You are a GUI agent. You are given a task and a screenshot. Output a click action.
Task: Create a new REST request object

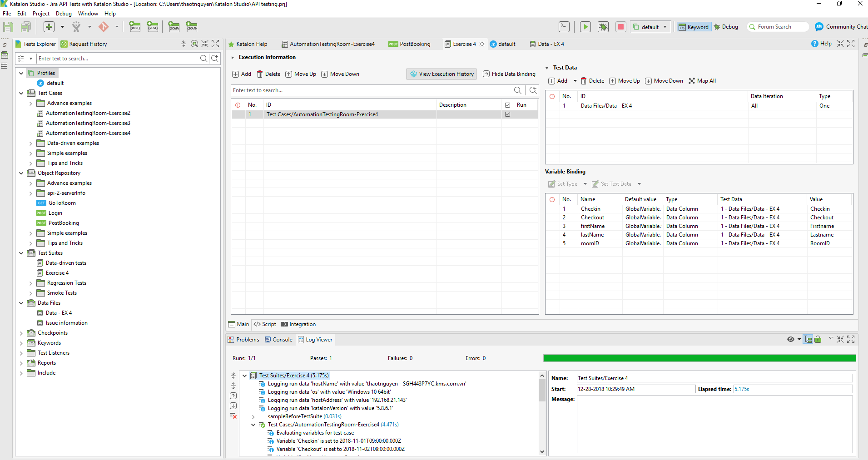pos(135,26)
